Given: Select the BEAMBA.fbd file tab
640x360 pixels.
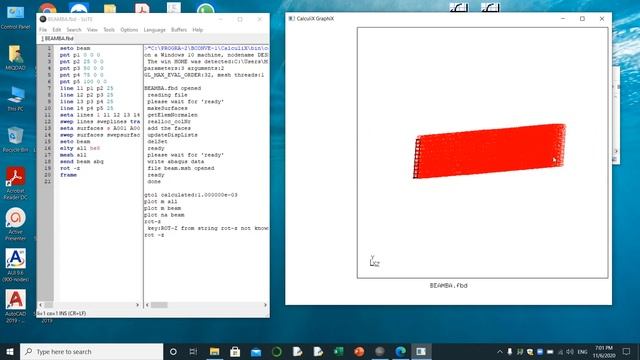Looking at the screenshot, I should (57, 38).
